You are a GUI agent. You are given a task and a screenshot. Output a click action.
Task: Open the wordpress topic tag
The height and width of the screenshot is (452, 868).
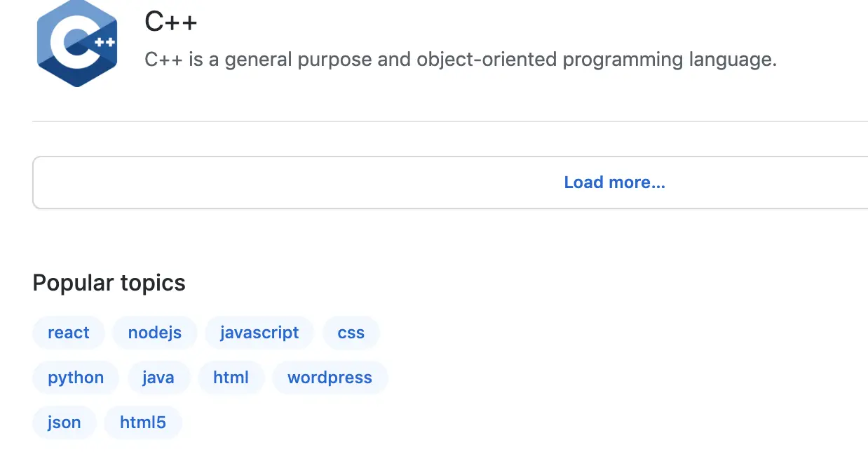point(330,378)
